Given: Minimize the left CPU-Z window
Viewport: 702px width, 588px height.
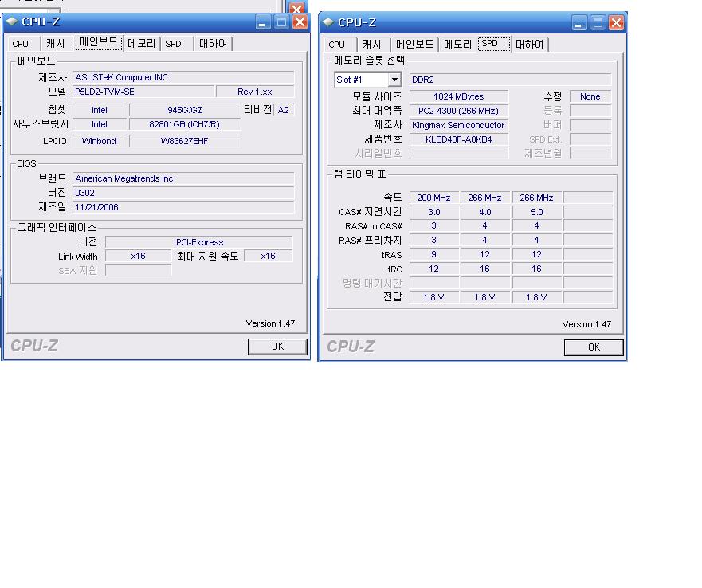Looking at the screenshot, I should pyautogui.click(x=263, y=22).
